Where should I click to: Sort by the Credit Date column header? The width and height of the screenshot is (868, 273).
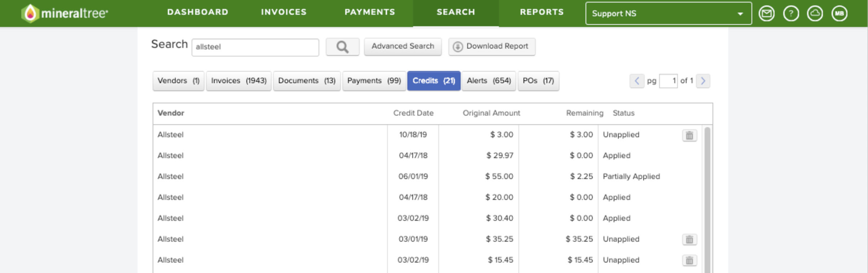[x=413, y=113]
